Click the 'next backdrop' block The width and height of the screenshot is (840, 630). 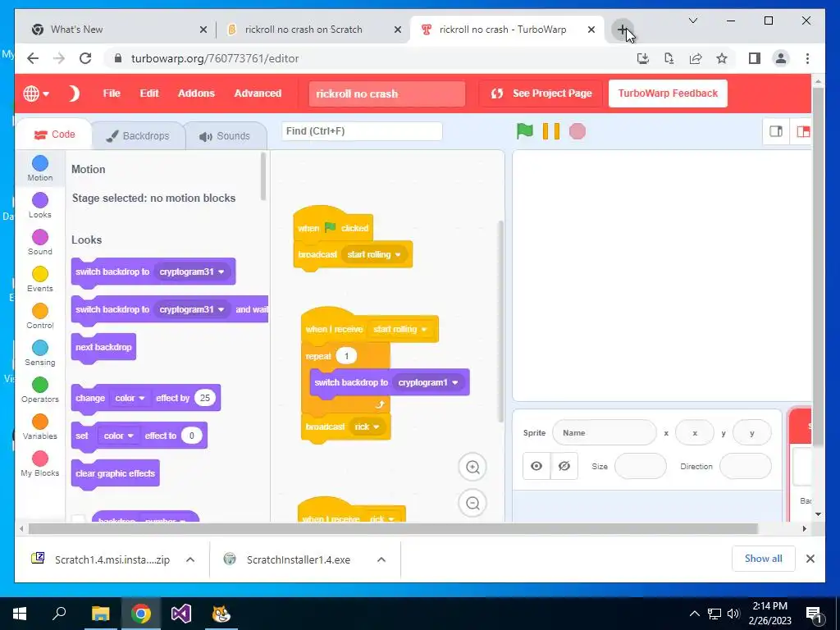point(103,347)
